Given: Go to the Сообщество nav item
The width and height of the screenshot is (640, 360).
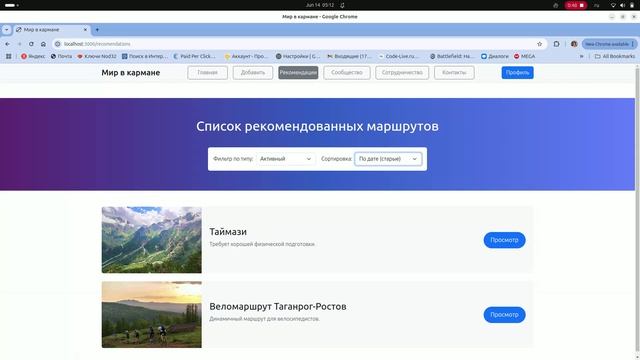Looking at the screenshot, I should tap(347, 73).
